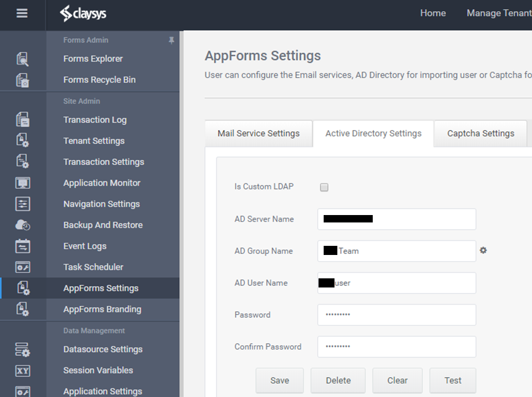The height and width of the screenshot is (397, 532).
Task: Click the Datasource Settings sidebar icon
Action: (x=23, y=350)
